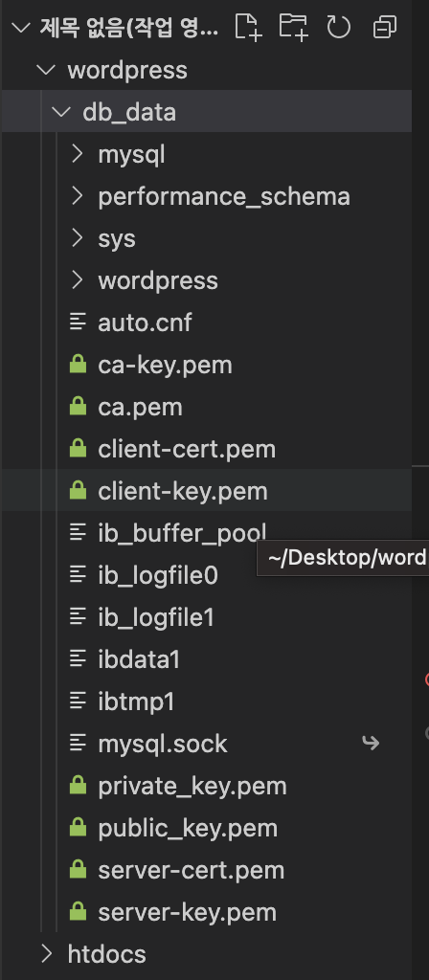Expand the htdocs folder chevron
The image size is (429, 980).
point(46,954)
